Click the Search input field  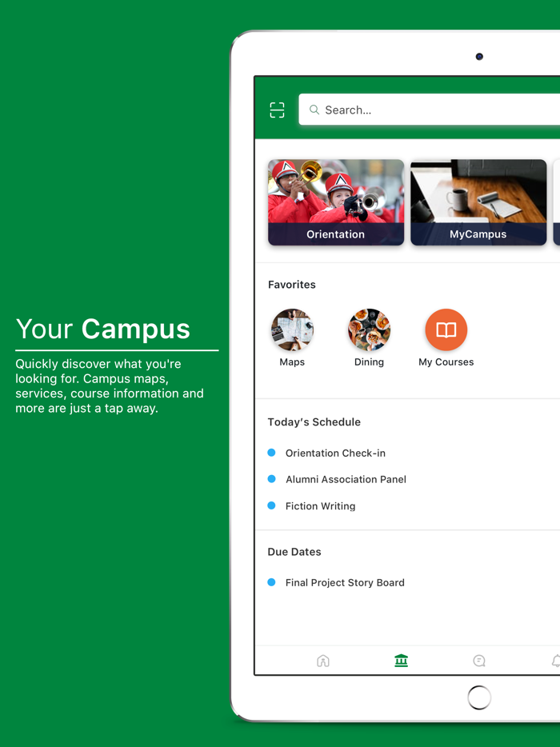pyautogui.click(x=429, y=110)
